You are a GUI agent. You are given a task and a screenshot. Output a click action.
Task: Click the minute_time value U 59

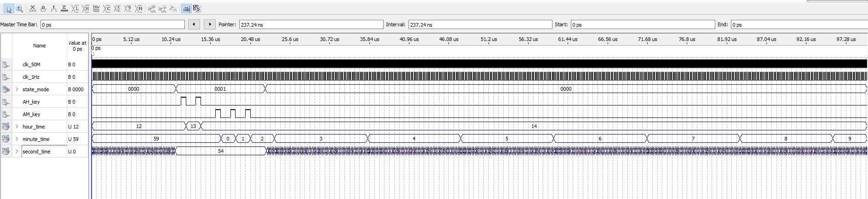74,139
